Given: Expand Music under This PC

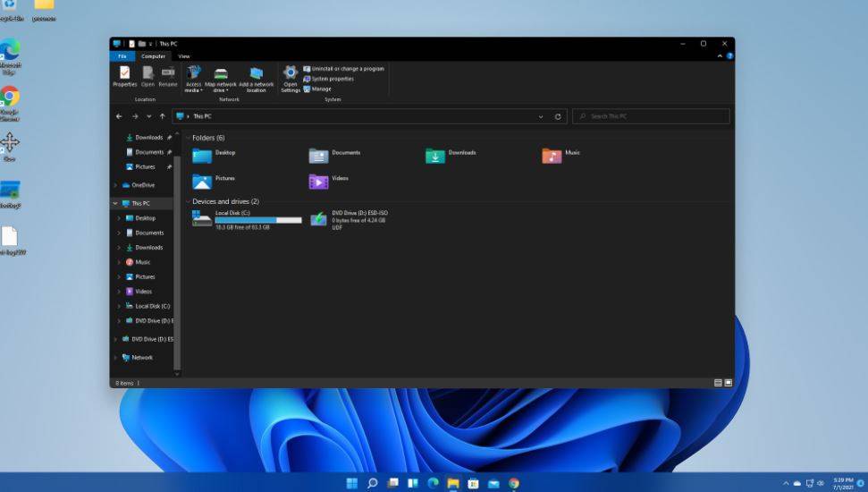Looking at the screenshot, I should pyautogui.click(x=119, y=262).
